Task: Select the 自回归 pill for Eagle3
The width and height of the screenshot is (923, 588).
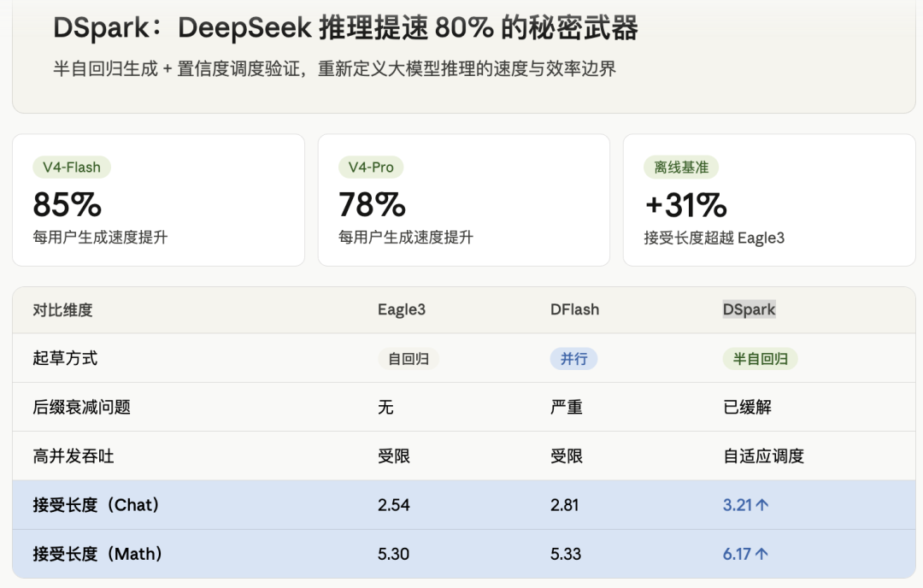Action: (408, 358)
